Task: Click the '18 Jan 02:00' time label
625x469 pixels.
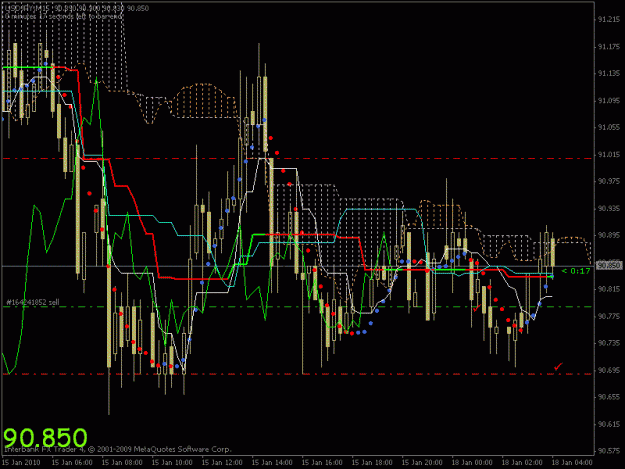Action: tap(522, 462)
